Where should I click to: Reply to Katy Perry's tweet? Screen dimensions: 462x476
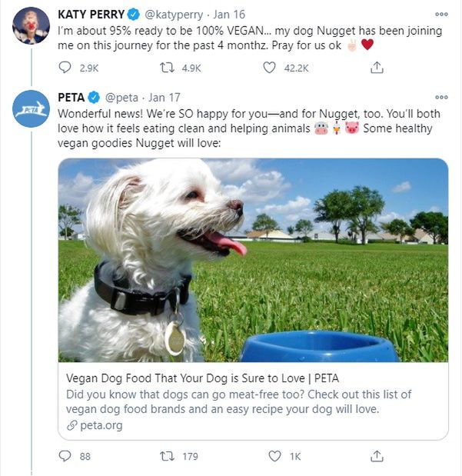coord(65,68)
